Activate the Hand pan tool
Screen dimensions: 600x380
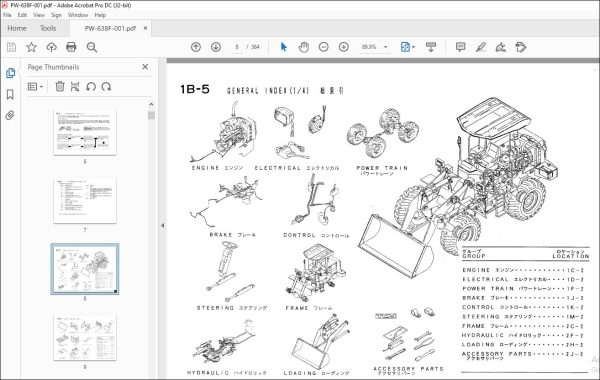[303, 47]
